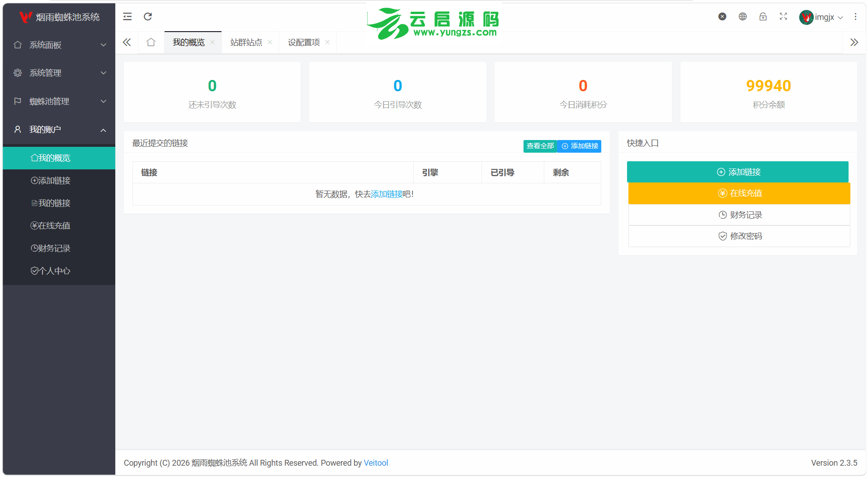
Task: Expand the 系统面板 sidebar menu
Action: click(59, 45)
